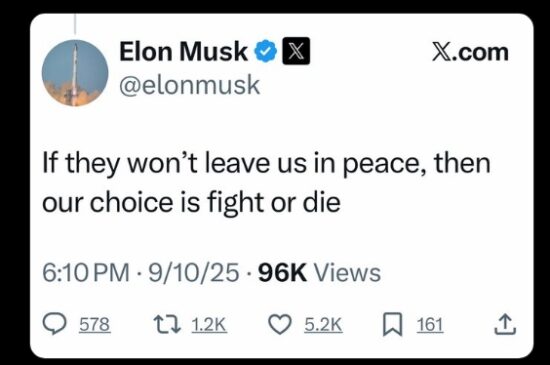Click the repost arrows icon

click(167, 324)
